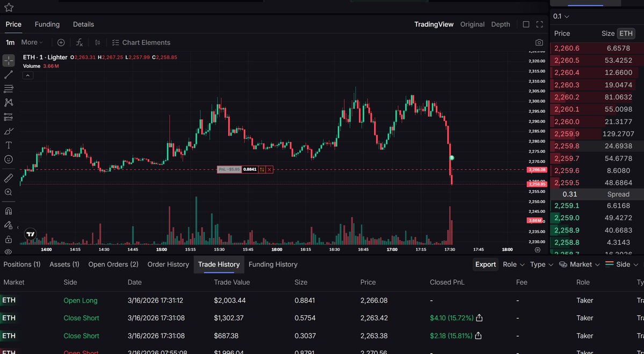Viewport: 644px width, 354px height.
Task: Open the forecasting and position tools
Action: 9,117
